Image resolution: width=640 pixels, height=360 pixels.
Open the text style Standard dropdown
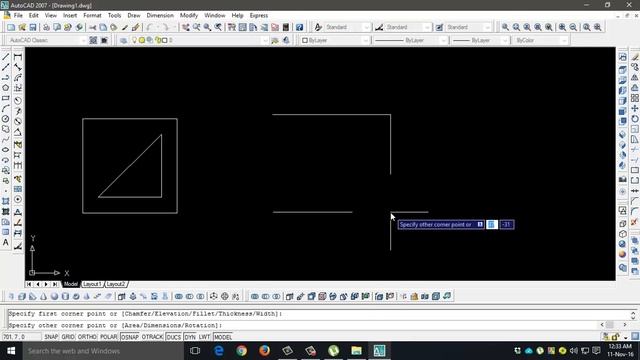pyautogui.click(x=366, y=27)
